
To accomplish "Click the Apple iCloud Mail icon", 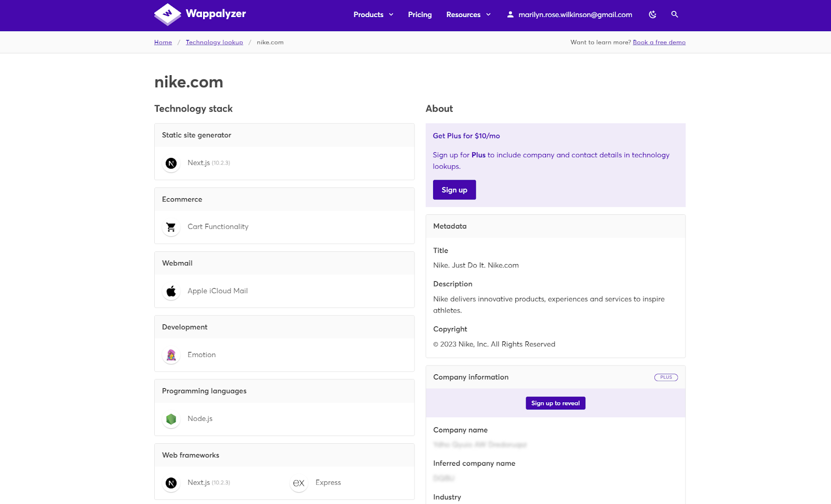I will coord(171,291).
